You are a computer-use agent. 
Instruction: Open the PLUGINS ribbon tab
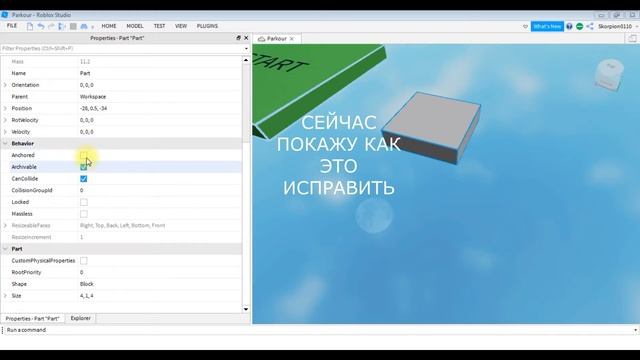[x=207, y=26]
